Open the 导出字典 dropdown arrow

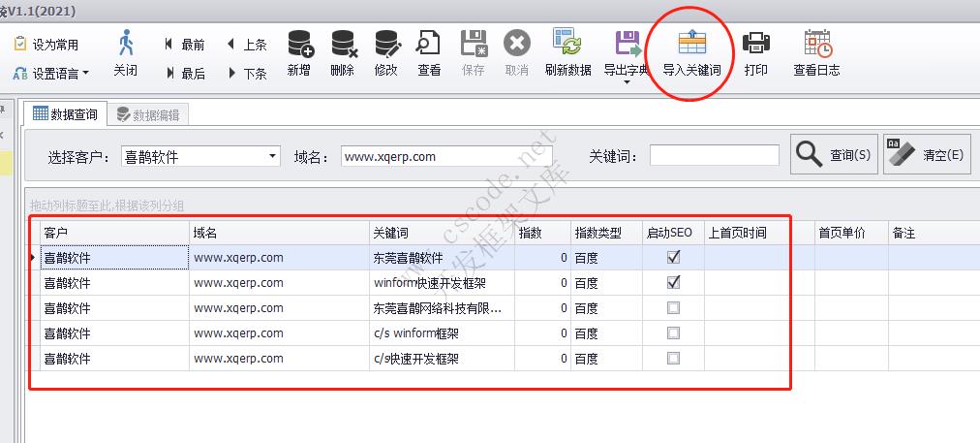(627, 82)
